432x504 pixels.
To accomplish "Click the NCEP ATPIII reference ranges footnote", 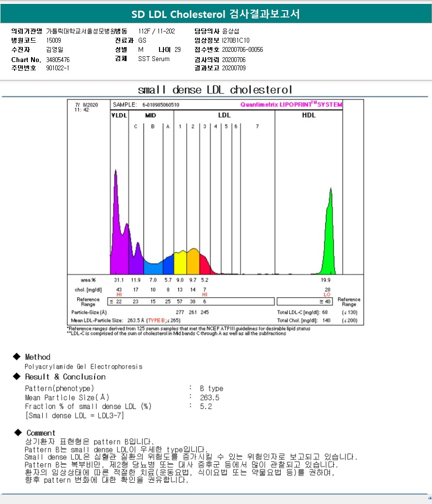I will [189, 329].
